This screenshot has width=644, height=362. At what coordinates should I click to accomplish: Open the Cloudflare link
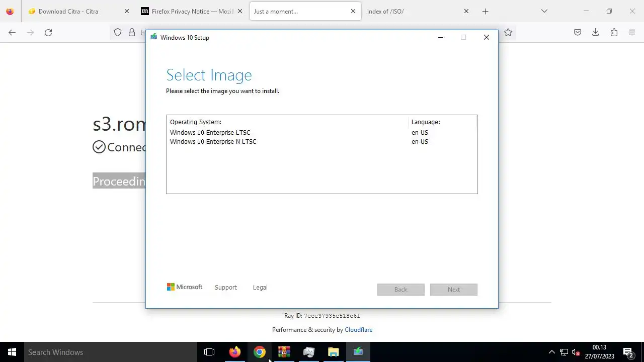(359, 330)
